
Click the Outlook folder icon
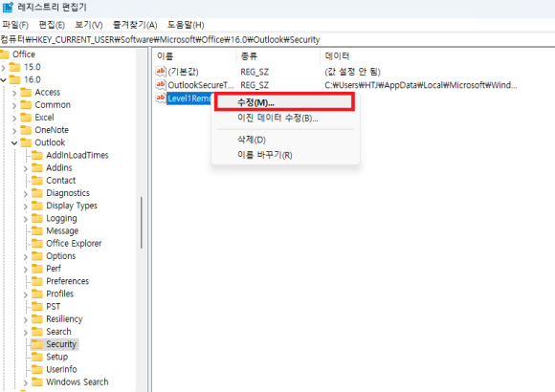coord(26,142)
